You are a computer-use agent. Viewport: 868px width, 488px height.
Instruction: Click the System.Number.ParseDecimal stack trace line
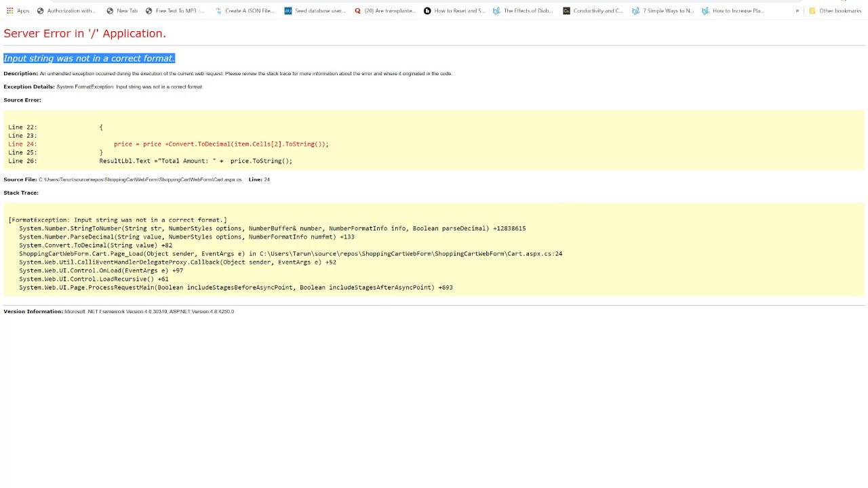(x=186, y=237)
